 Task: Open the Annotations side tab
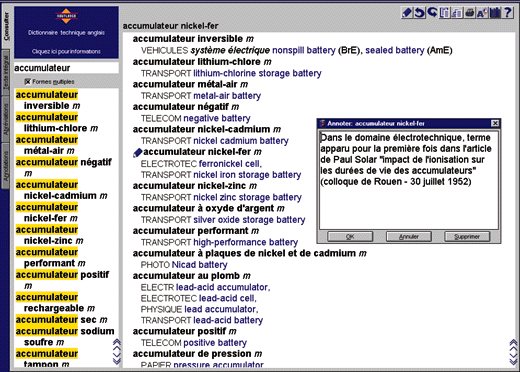tap(6, 166)
